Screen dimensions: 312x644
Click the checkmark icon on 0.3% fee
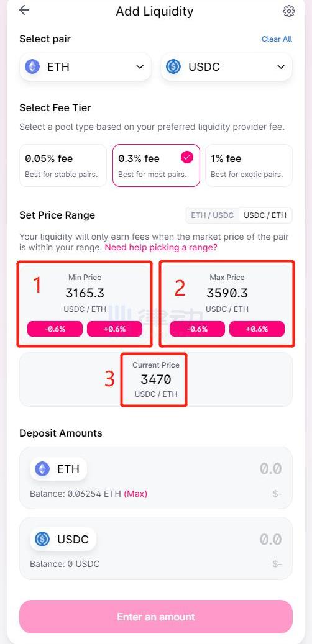click(x=187, y=157)
